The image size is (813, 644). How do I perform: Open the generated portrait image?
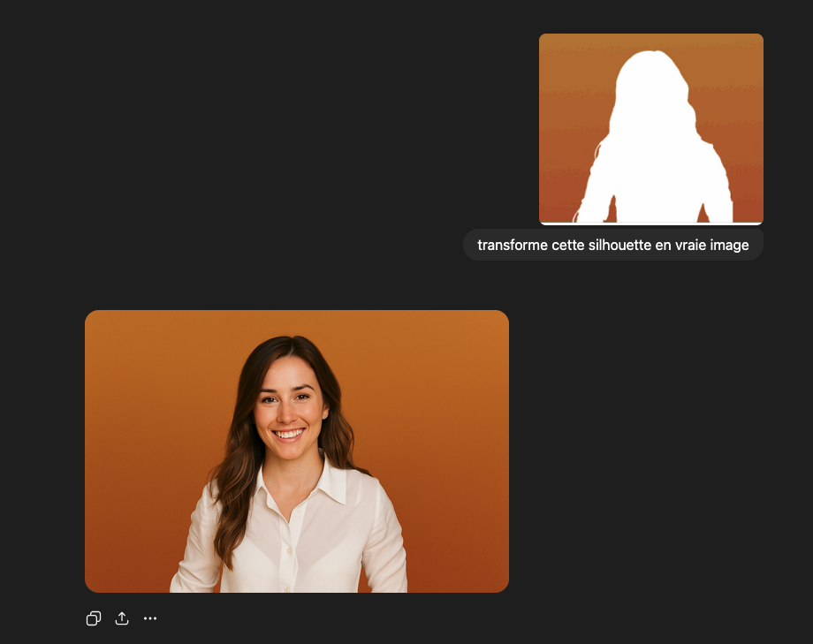tap(296, 451)
